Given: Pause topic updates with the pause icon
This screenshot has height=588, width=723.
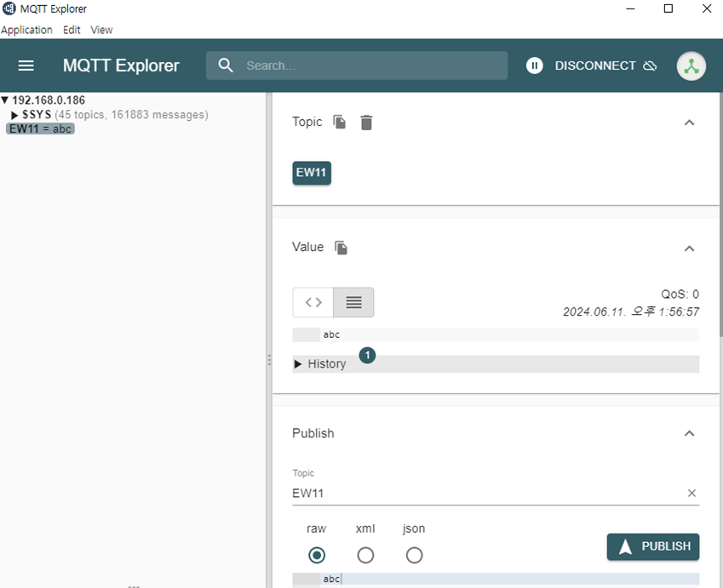Looking at the screenshot, I should point(535,66).
